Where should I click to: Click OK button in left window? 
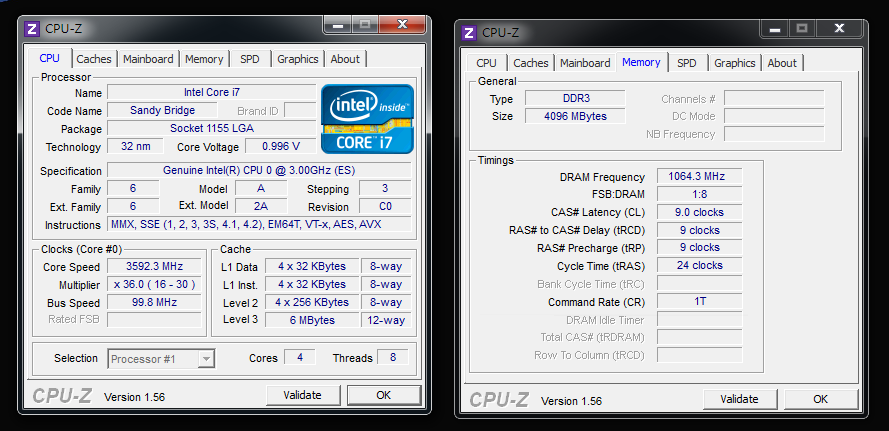384,395
